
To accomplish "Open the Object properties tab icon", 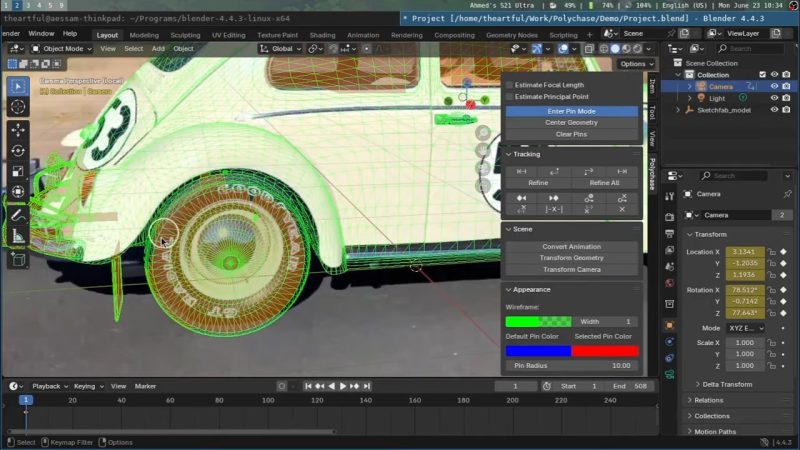I will 669,325.
